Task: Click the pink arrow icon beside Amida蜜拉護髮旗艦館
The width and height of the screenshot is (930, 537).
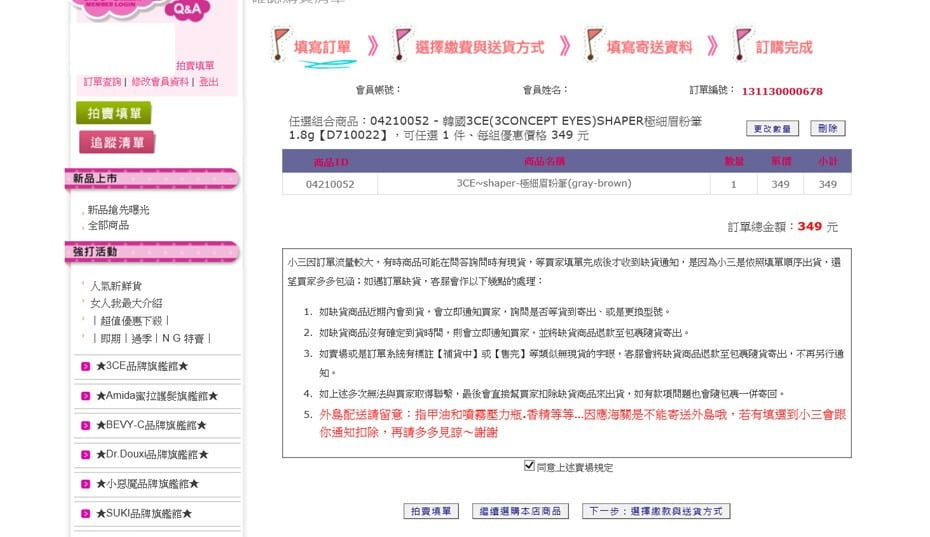Action: (85, 396)
